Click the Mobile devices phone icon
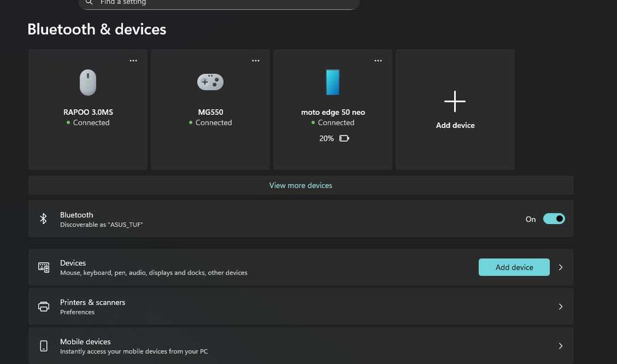617x364 pixels. [44, 346]
